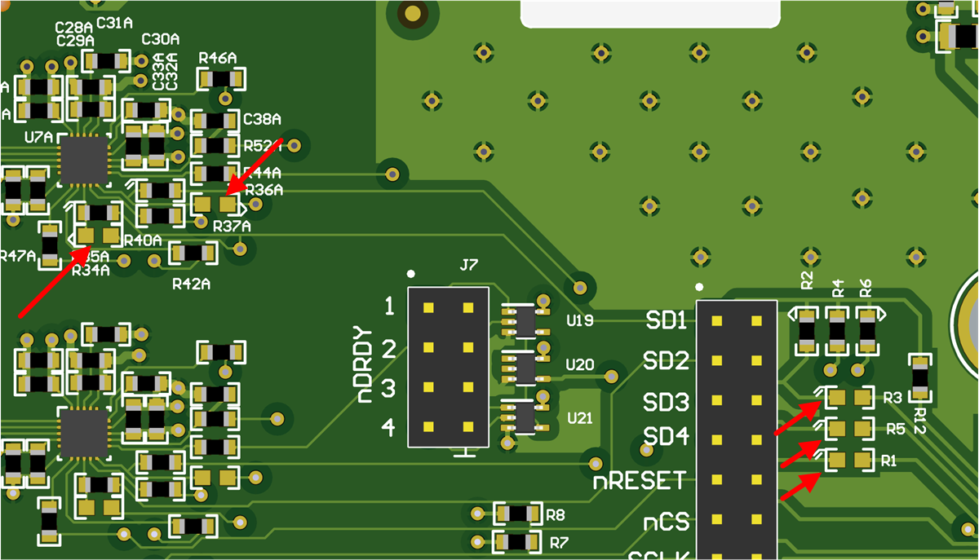Screen dimensions: 979x560
Task: Click pin 1 pad of connector J7
Action: [x=430, y=307]
